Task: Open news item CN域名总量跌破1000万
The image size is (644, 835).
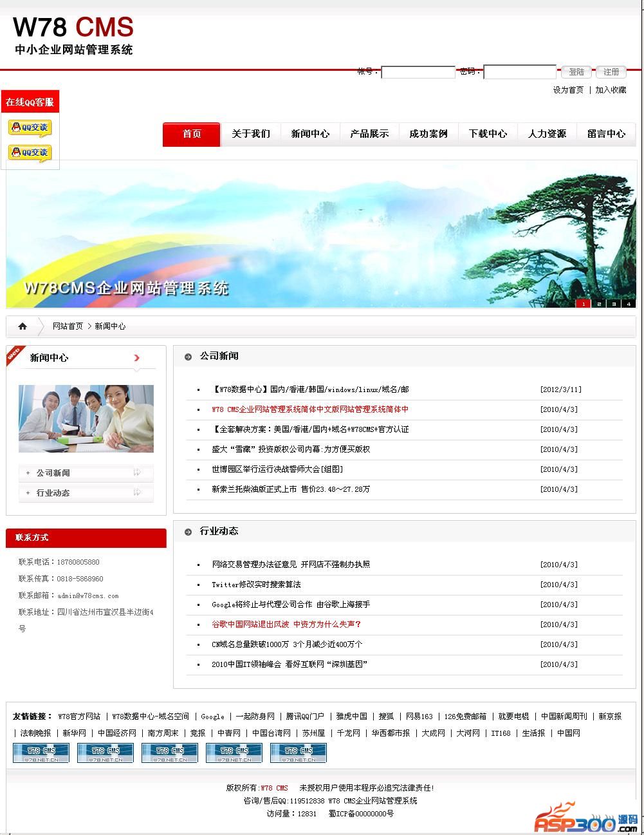Action: (x=287, y=644)
